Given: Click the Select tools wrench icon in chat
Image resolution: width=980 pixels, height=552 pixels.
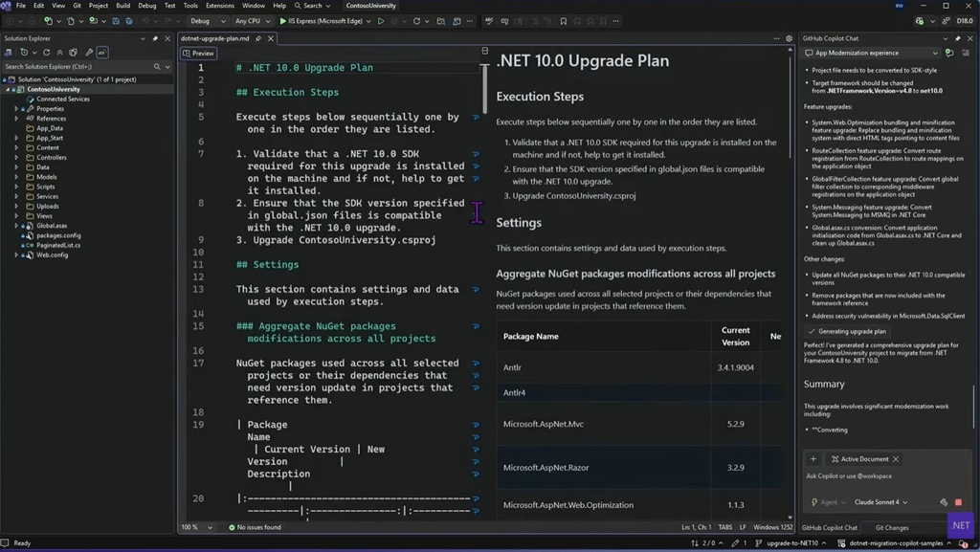Looking at the screenshot, I should coord(944,502).
